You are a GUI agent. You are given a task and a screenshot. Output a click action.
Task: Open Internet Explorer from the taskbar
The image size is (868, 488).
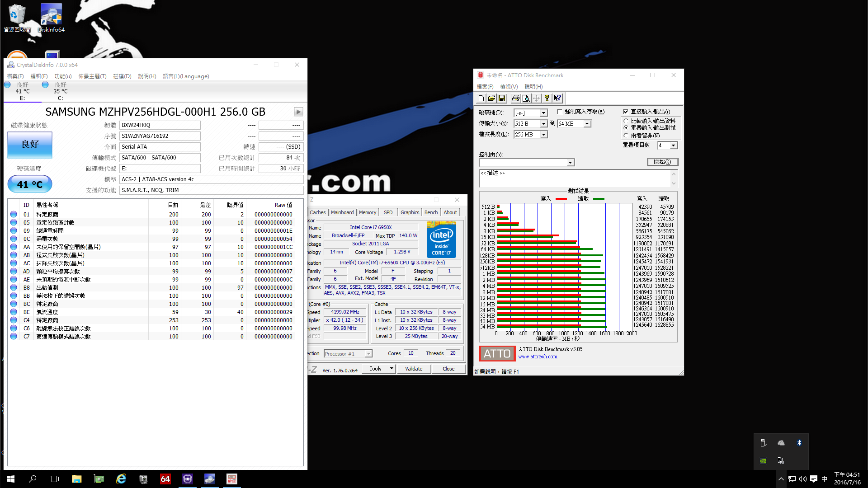click(121, 479)
